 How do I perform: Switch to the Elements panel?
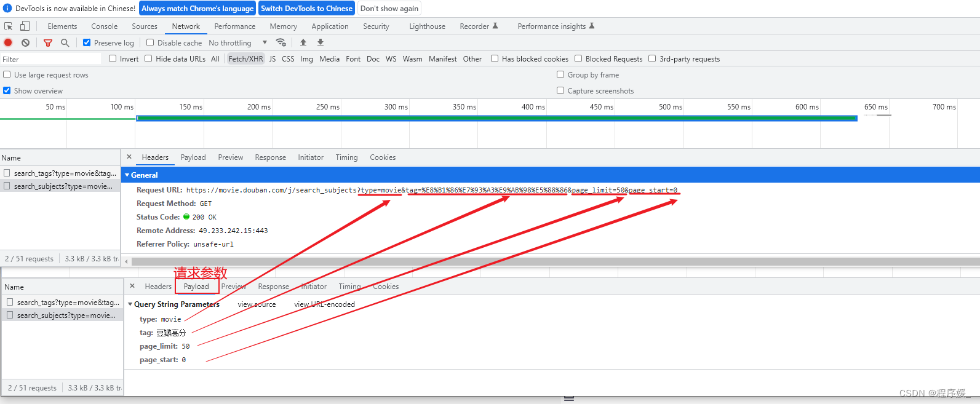[62, 26]
